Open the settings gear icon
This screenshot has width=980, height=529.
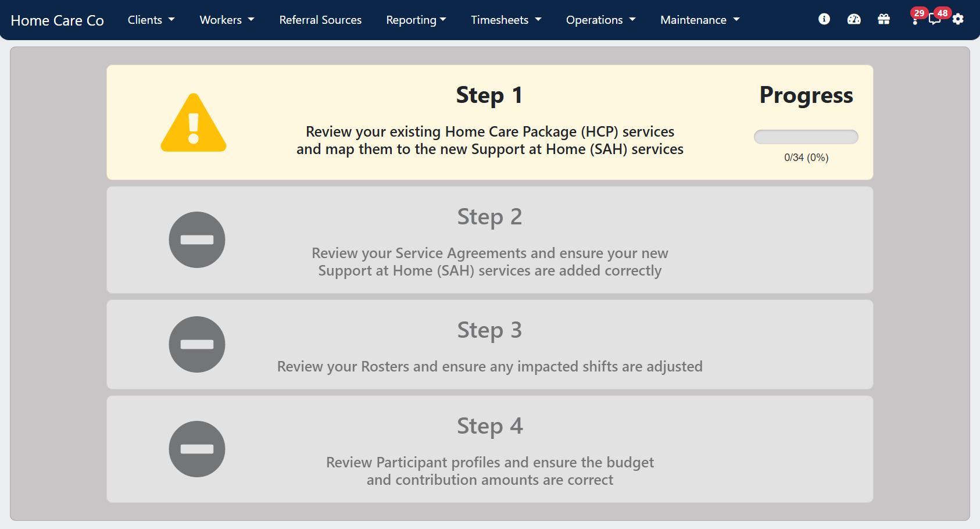958,19
